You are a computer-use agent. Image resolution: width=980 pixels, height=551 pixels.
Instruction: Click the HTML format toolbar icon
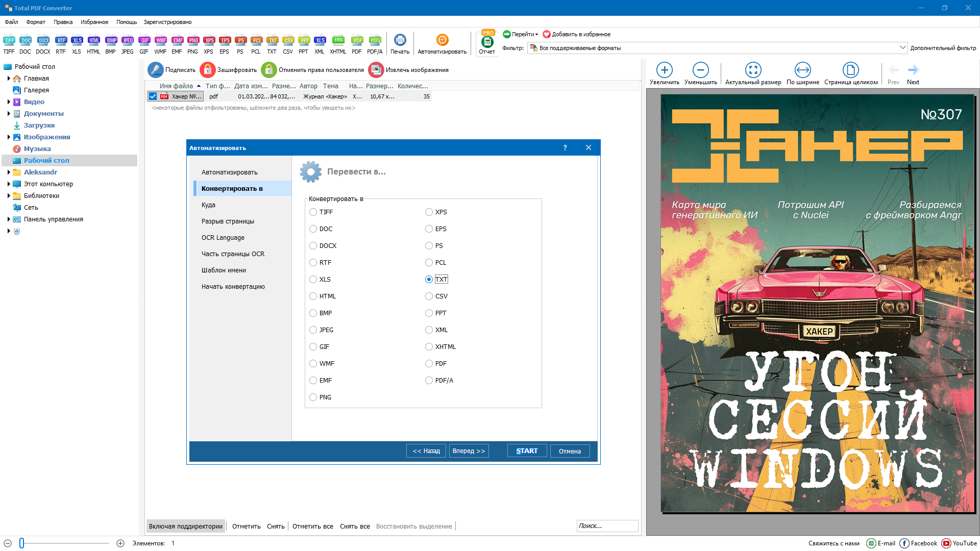(93, 44)
